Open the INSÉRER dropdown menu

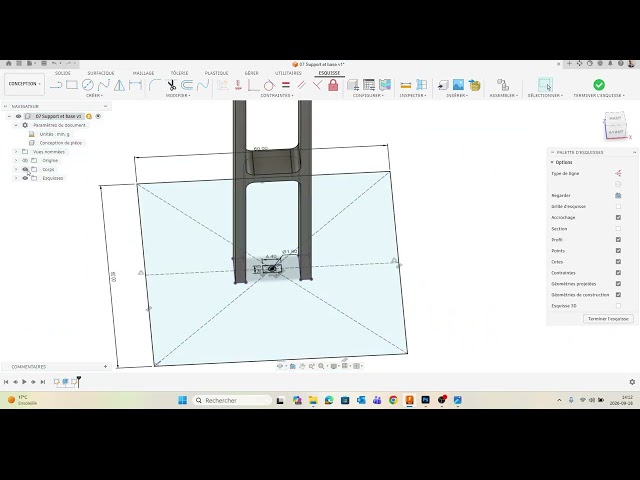coord(456,96)
